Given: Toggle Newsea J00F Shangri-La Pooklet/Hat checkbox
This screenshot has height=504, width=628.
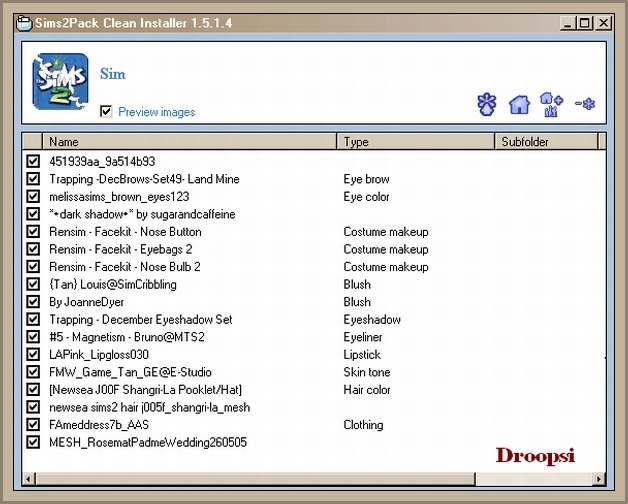Looking at the screenshot, I should click(33, 390).
